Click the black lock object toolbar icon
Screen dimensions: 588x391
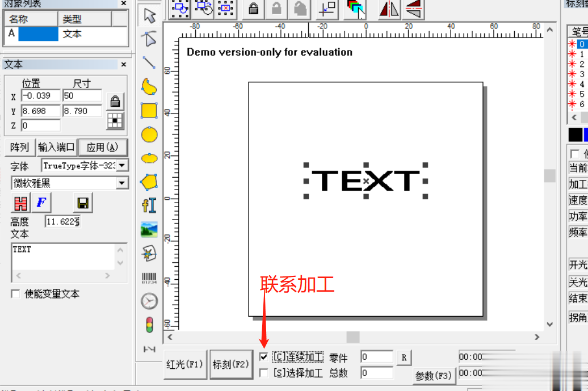pos(254,9)
